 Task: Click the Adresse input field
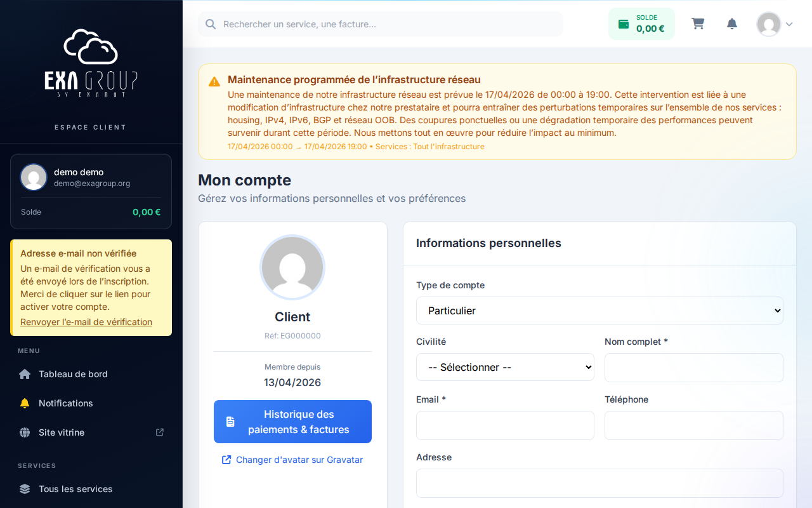599,483
